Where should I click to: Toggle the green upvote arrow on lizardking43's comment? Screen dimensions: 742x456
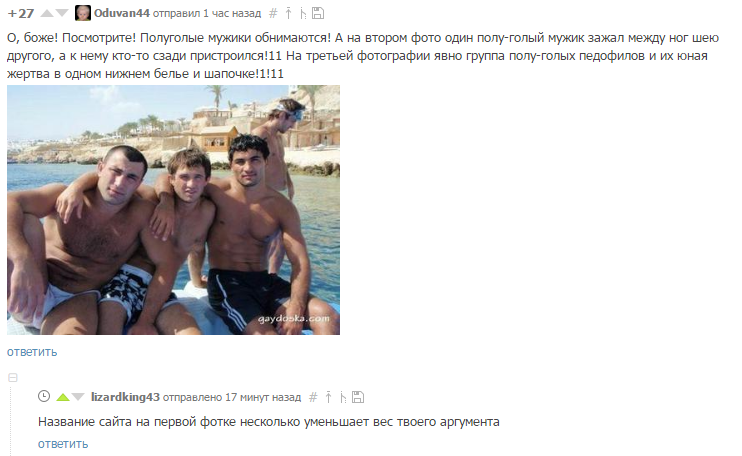pos(62,397)
